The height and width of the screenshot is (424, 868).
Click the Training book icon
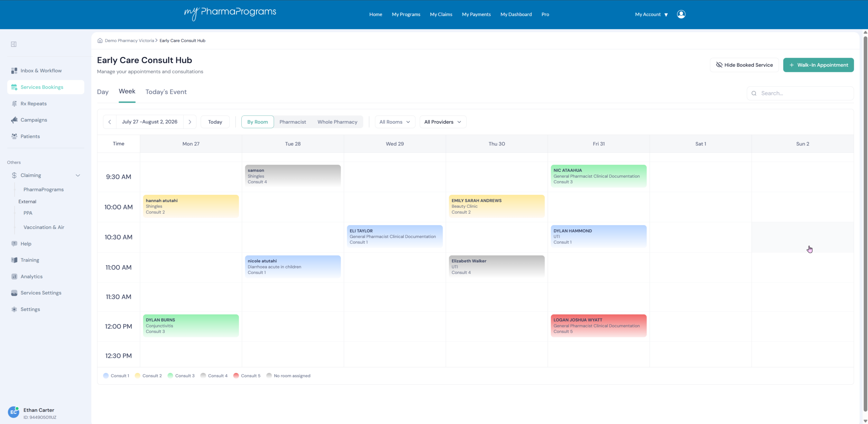click(x=14, y=260)
